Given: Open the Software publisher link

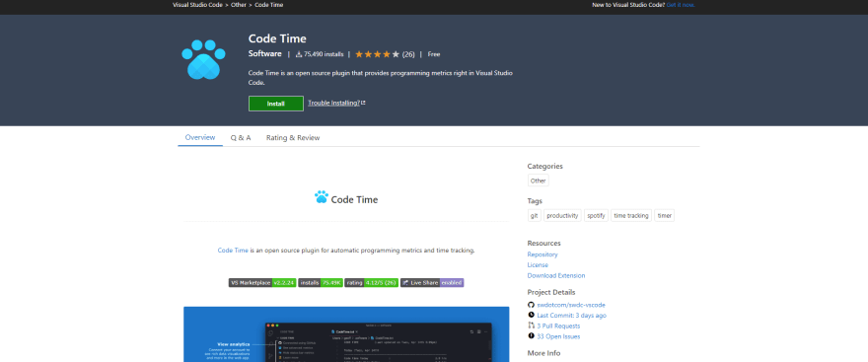Looking at the screenshot, I should coord(264,53).
